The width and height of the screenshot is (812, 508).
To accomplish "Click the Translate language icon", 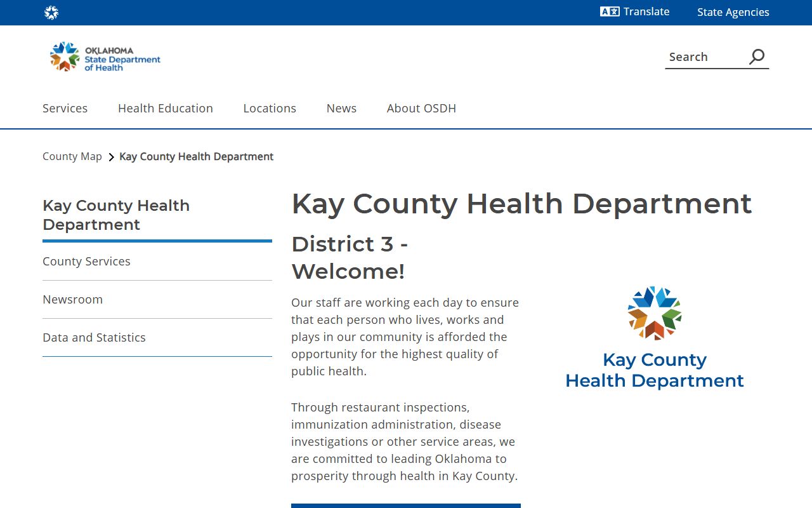I will 610,11.
